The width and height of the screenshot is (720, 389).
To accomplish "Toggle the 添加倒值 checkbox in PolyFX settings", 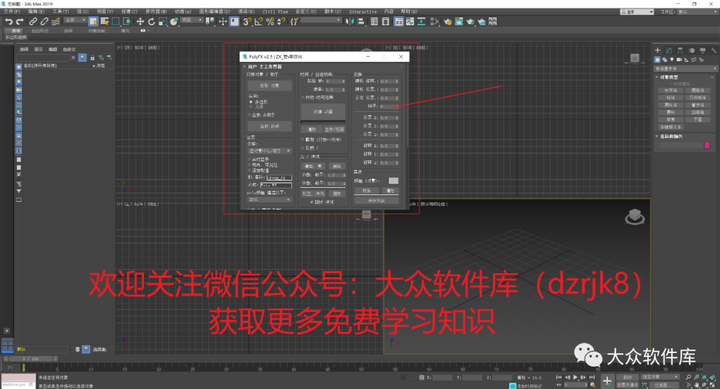I will click(249, 170).
